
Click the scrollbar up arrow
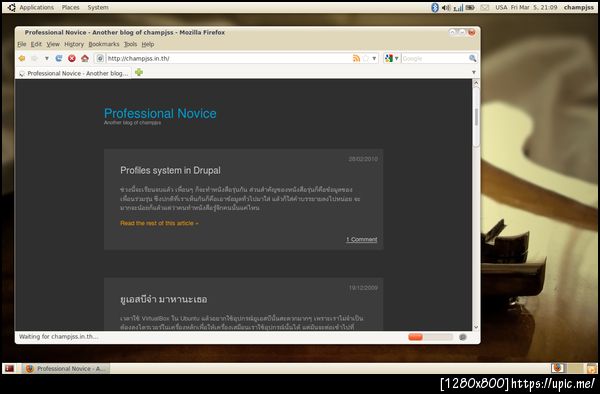tap(476, 82)
